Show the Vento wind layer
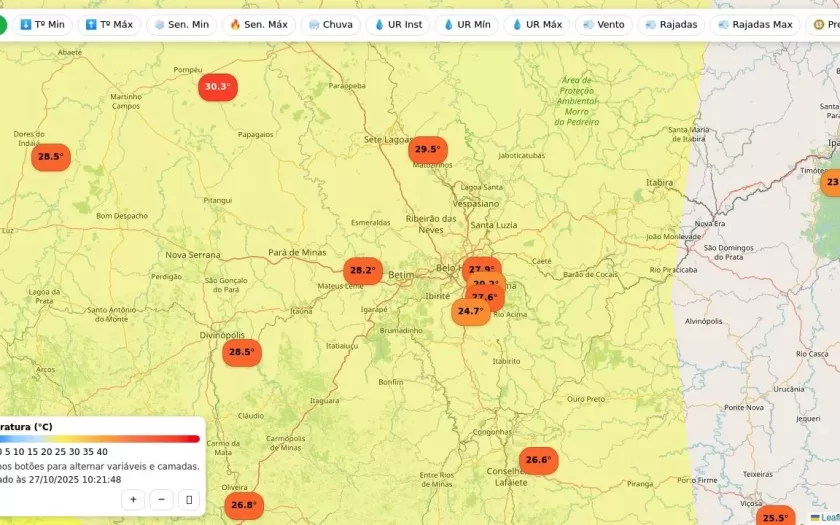The height and width of the screenshot is (525, 840). click(603, 24)
